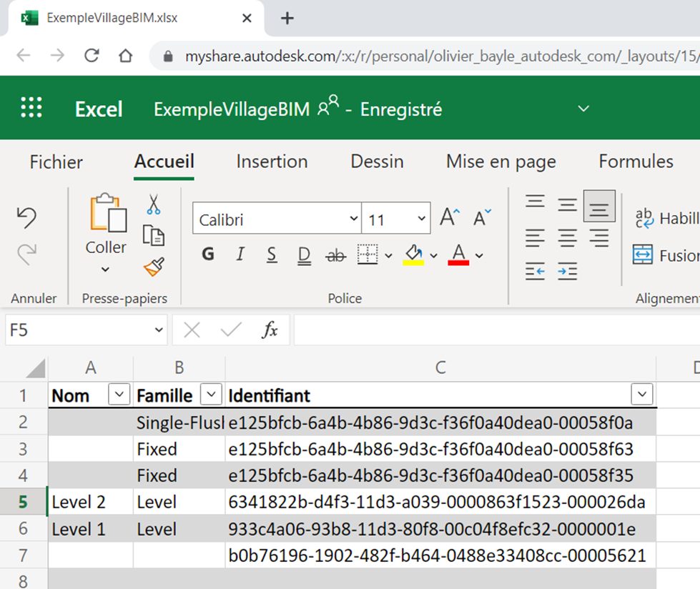Screen dimensions: 700x589
Task: Align text to middle vertically
Action: tap(568, 205)
